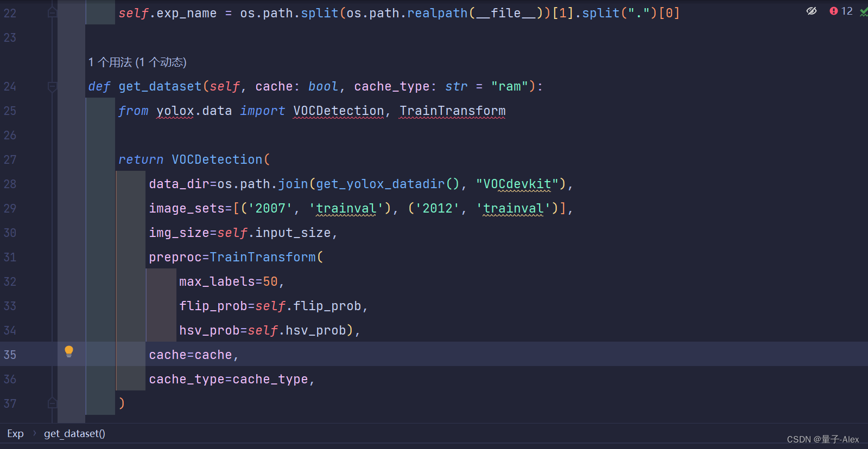Click self.input_size on line 30
The image size is (868, 449).
[x=274, y=233]
